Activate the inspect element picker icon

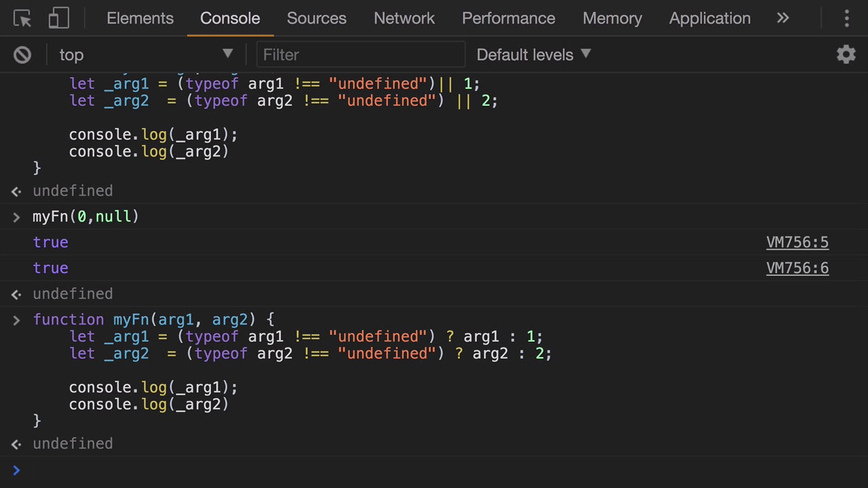pos(22,18)
